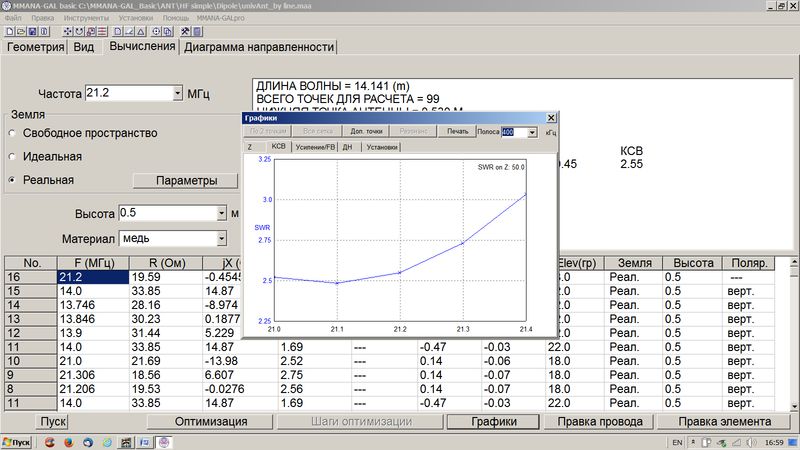Expand the Полоса bandwidth dropdown in Графики
This screenshot has height=450, width=800.
(532, 132)
